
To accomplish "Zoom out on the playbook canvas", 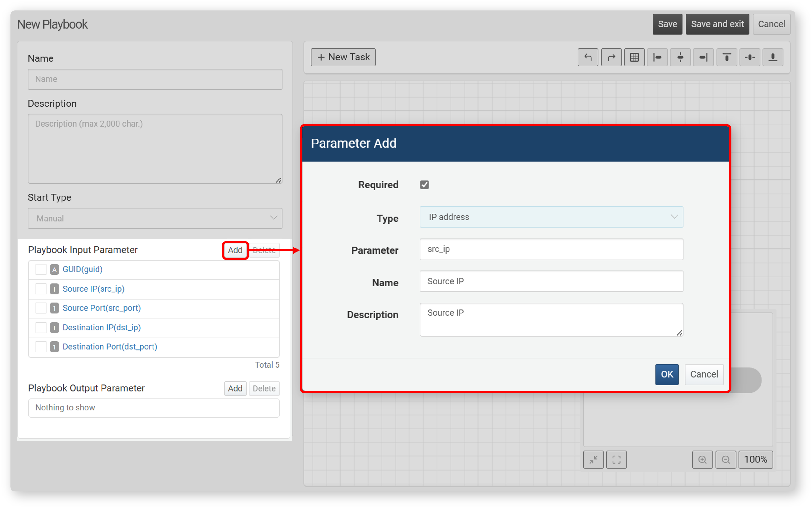I will [726, 459].
